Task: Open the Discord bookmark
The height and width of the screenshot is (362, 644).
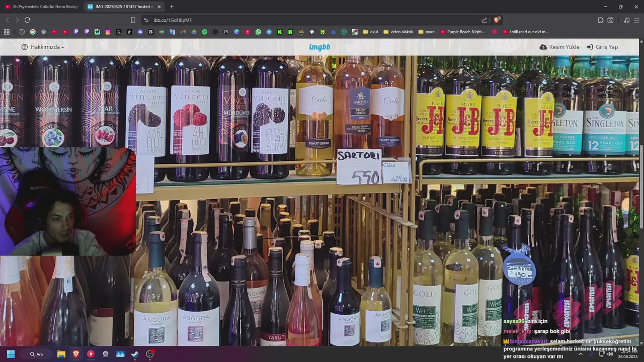Action: click(140, 32)
